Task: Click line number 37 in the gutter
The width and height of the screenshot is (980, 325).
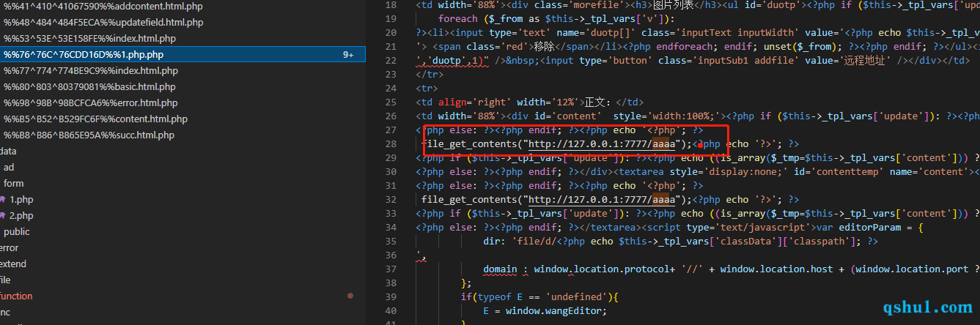Action: pyautogui.click(x=391, y=269)
